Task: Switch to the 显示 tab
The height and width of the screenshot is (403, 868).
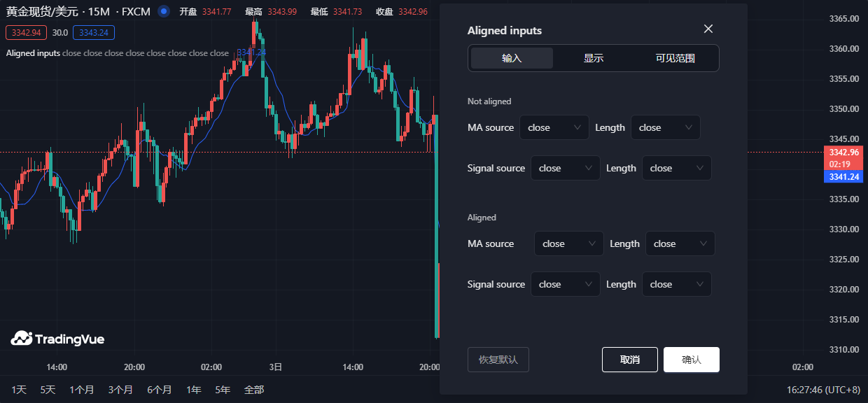Action: click(594, 58)
